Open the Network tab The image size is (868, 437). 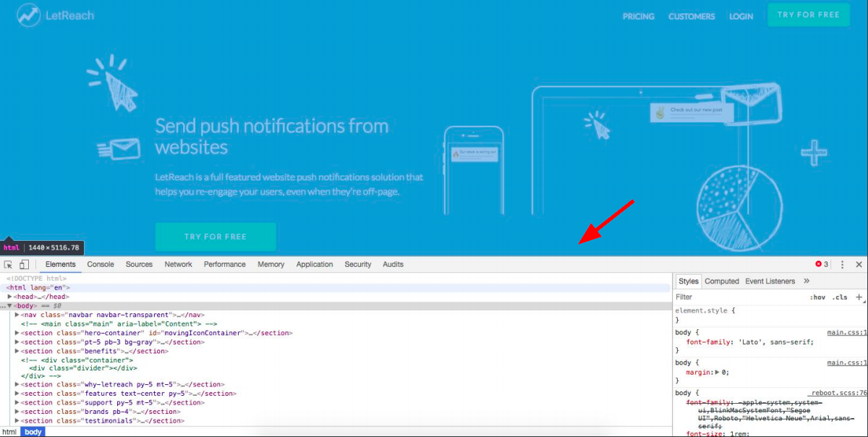179,265
